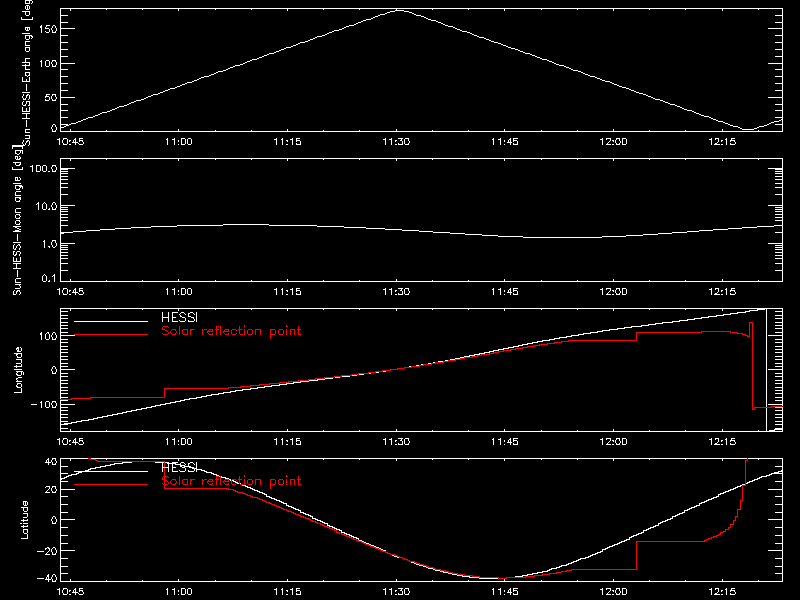This screenshot has width=800, height=600.
Task: Click 11:00 time label under Moon angle plot
Action: point(179,291)
